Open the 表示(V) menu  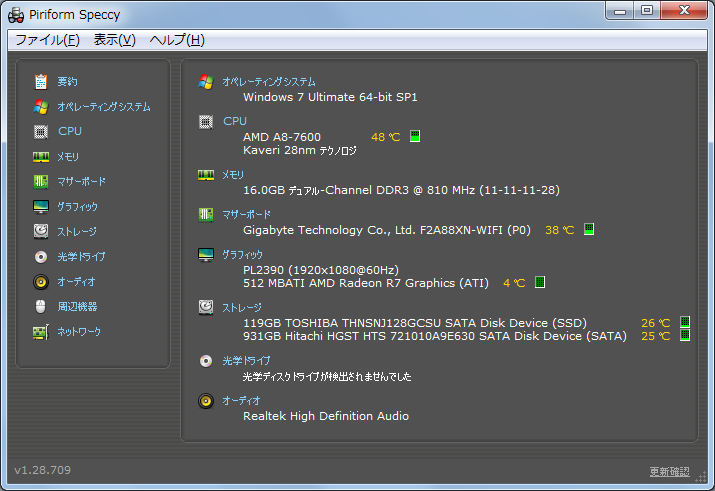tap(114, 40)
